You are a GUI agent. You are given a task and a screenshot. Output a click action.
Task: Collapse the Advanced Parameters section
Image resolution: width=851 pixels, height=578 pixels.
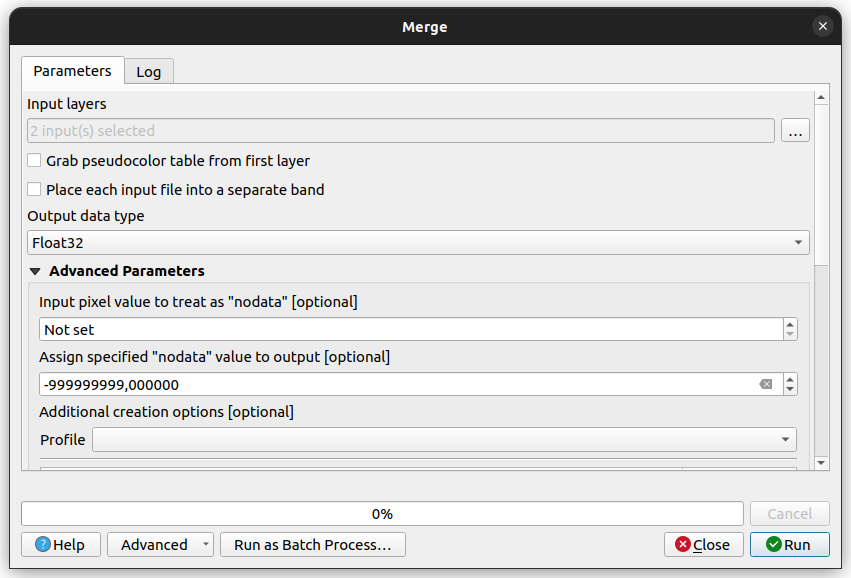(x=35, y=271)
